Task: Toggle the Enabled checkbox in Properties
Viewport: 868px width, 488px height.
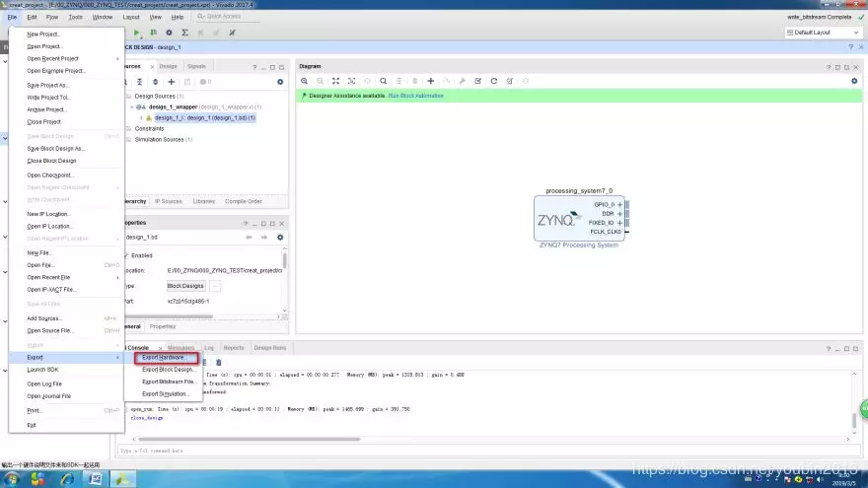Action: click(127, 255)
